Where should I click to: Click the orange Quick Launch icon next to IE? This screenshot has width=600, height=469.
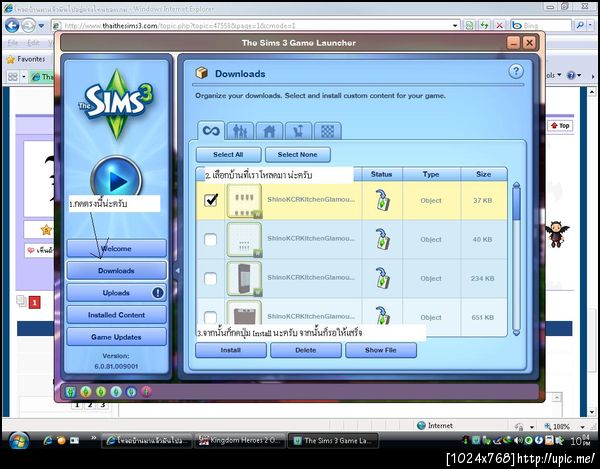[61, 440]
